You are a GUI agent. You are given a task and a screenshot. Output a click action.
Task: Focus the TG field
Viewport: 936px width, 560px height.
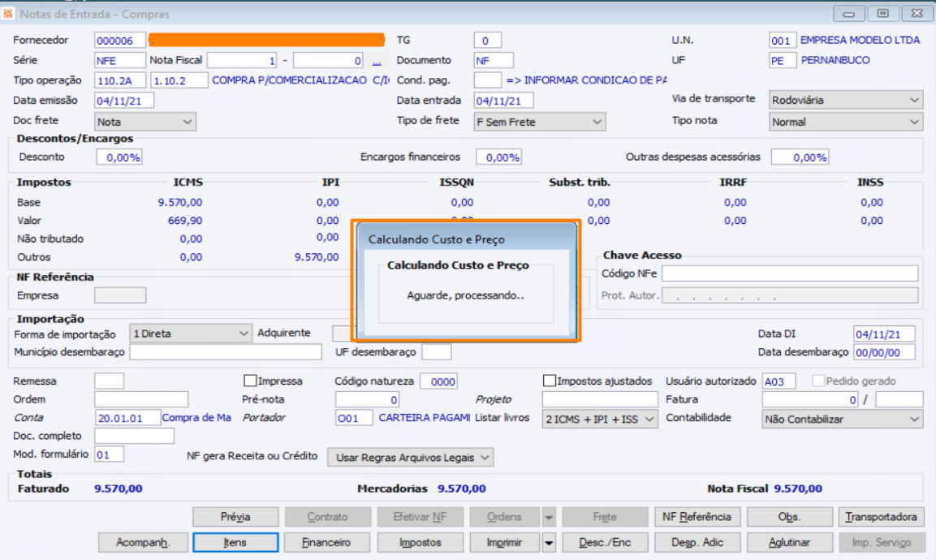click(488, 41)
